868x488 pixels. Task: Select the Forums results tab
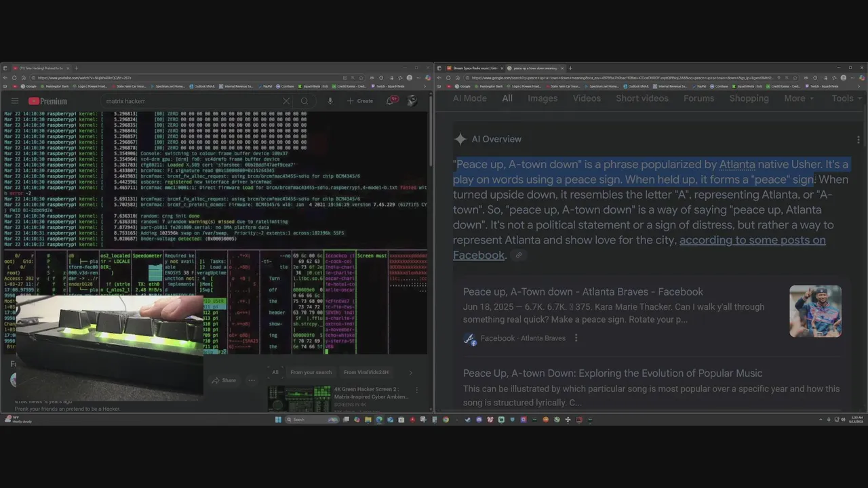[x=698, y=98]
